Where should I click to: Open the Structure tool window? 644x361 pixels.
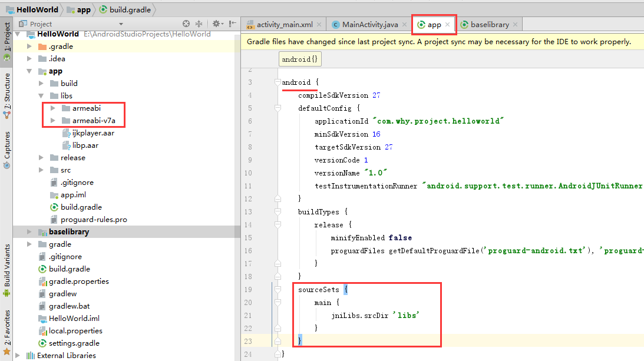pyautogui.click(x=6, y=95)
